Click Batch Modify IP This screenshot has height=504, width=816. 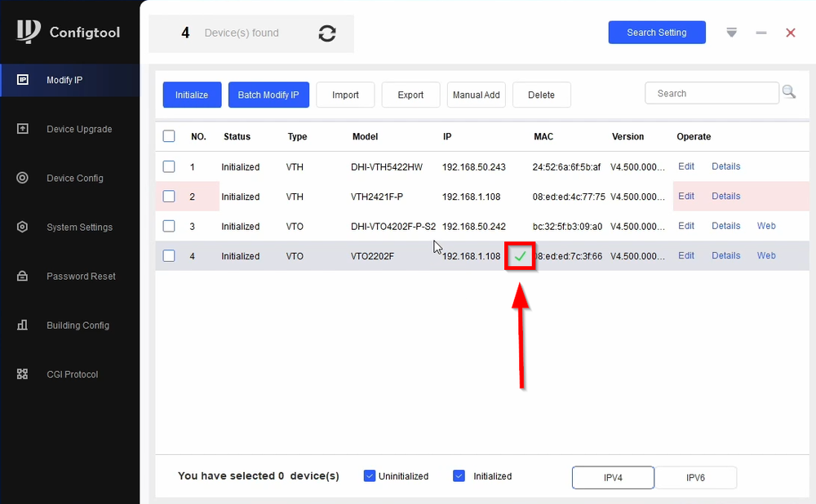pos(268,95)
